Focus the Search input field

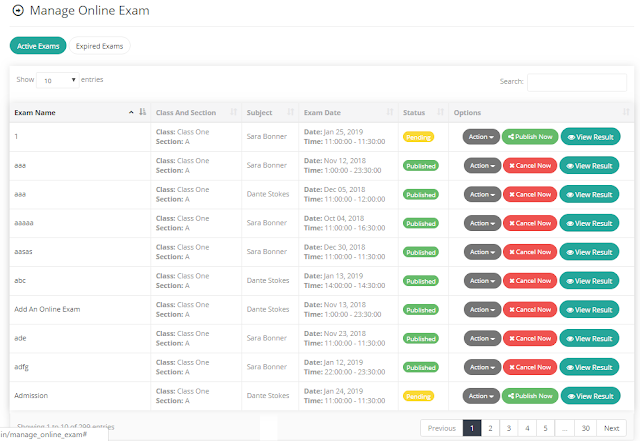tap(577, 82)
